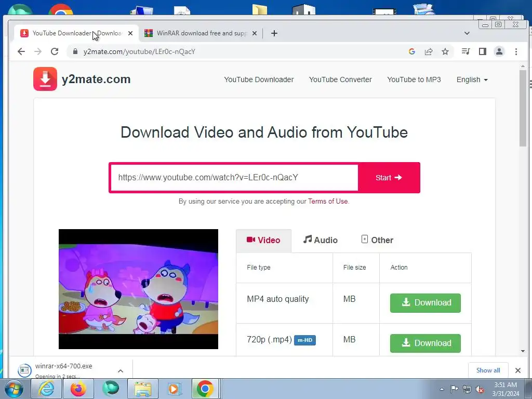Launch Internet Explorer from the taskbar

(46, 389)
